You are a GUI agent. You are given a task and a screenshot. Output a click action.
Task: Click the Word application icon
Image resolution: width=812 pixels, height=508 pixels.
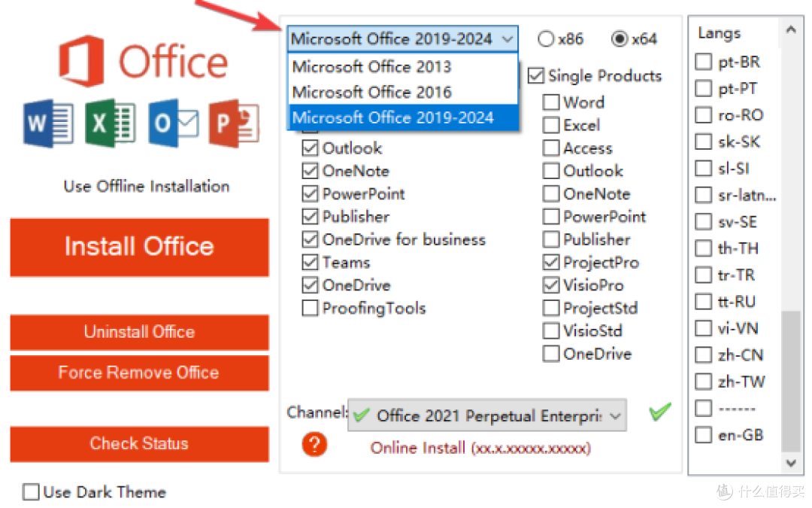(48, 123)
